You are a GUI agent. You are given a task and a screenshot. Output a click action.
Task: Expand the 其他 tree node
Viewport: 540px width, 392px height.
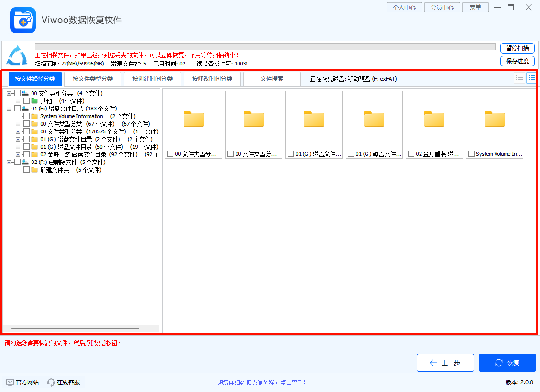(18, 101)
